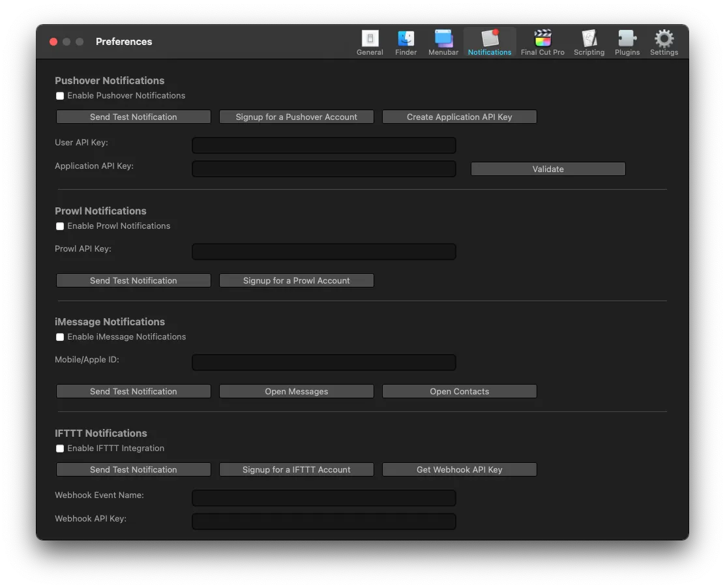Click the Open Contacts button
The height and width of the screenshot is (588, 725).
459,392
